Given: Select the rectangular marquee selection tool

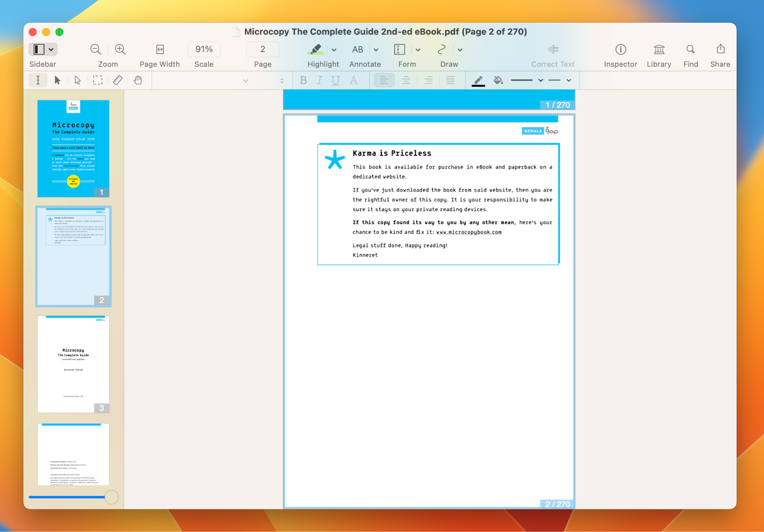Looking at the screenshot, I should [97, 80].
